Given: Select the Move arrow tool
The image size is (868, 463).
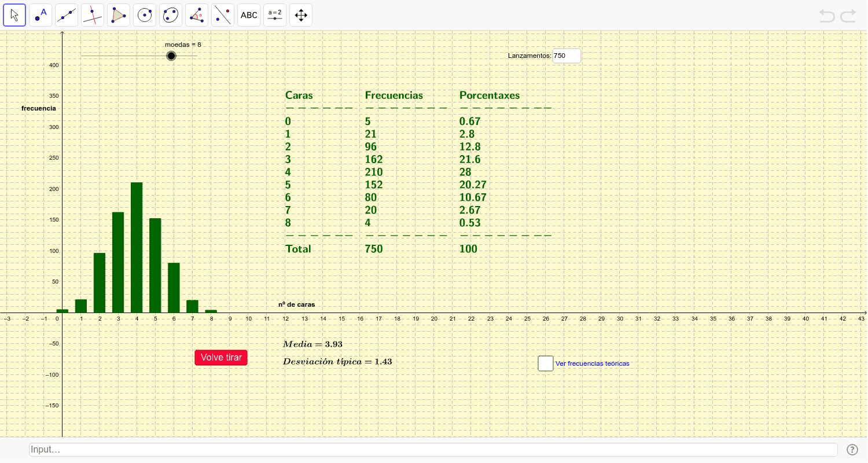Looking at the screenshot, I should pos(14,15).
